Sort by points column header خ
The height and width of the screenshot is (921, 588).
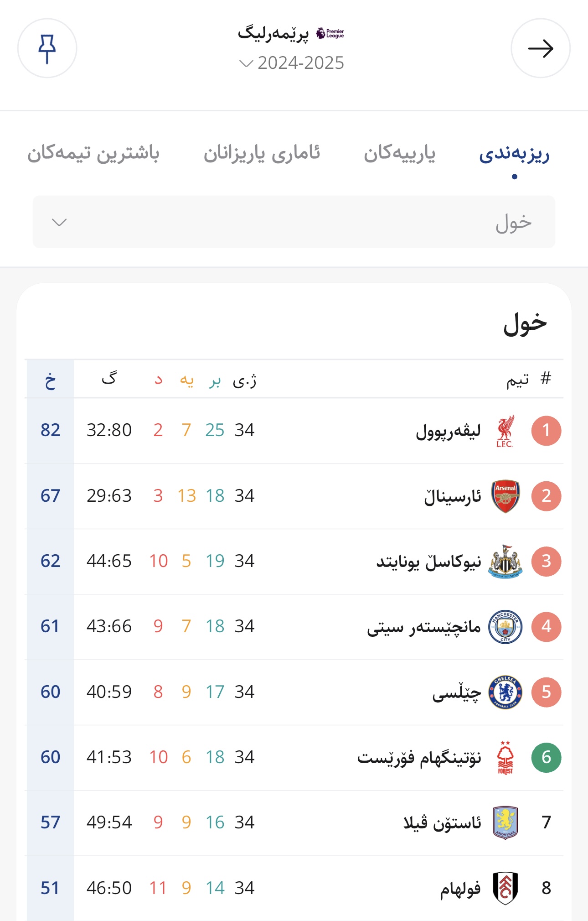[x=50, y=380]
